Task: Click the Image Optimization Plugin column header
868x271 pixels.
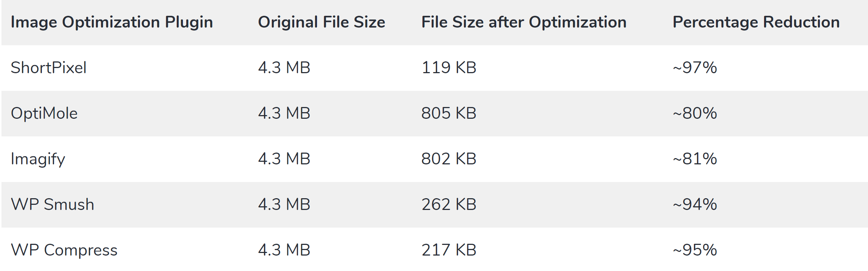Action: (112, 22)
